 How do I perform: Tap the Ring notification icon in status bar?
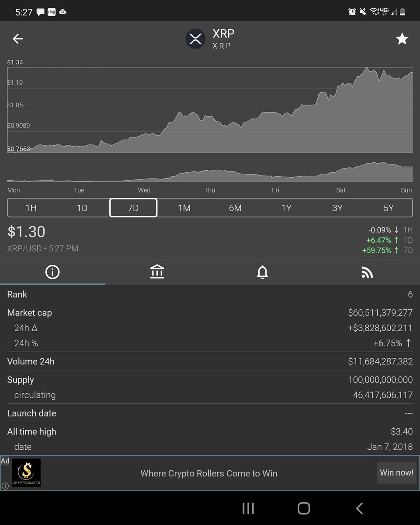[x=52, y=11]
